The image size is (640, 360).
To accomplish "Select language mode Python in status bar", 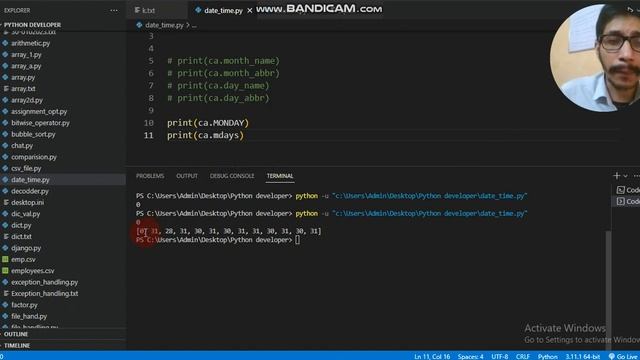I will [x=547, y=356].
